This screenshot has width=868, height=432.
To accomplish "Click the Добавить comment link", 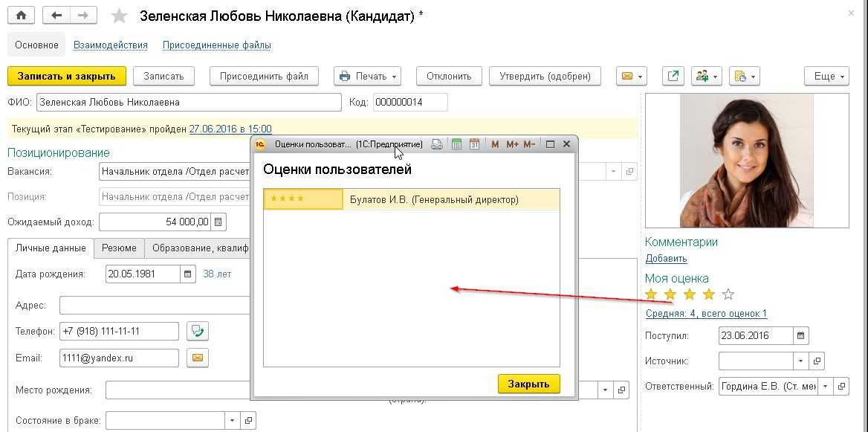I will pyautogui.click(x=666, y=259).
